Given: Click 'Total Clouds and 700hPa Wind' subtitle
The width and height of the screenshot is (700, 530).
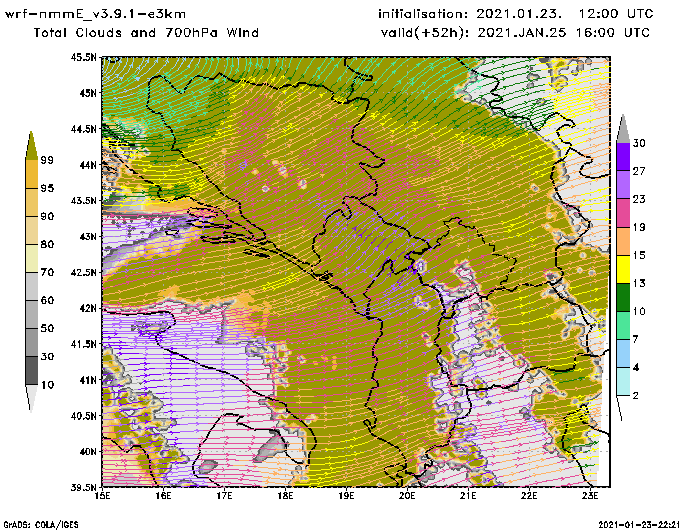Looking at the screenshot, I should click(x=146, y=33).
